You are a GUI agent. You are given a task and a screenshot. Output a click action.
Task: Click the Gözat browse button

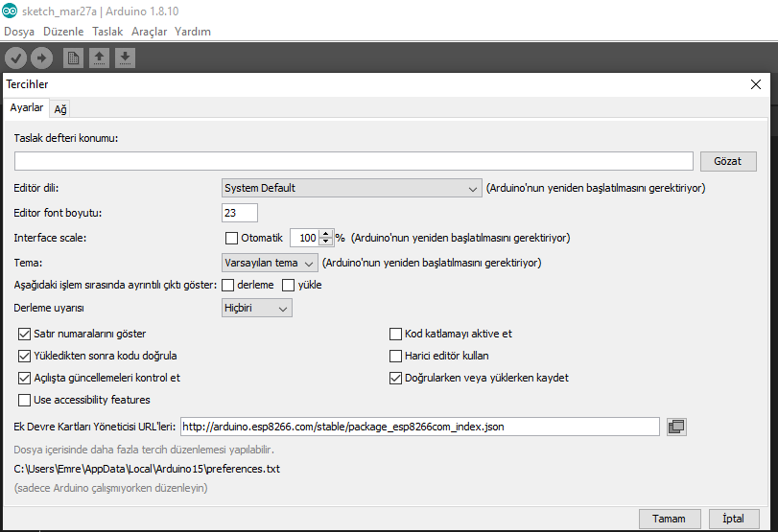tap(728, 161)
